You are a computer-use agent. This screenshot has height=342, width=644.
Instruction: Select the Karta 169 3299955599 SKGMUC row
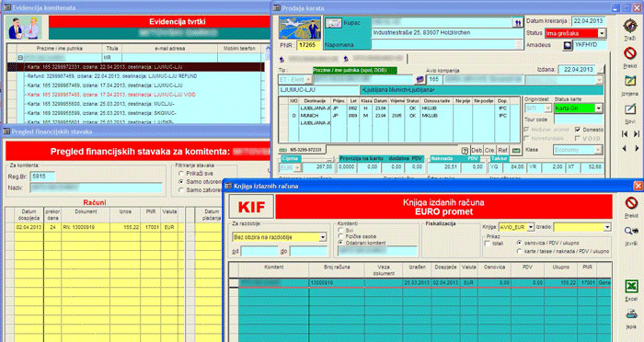(102, 113)
